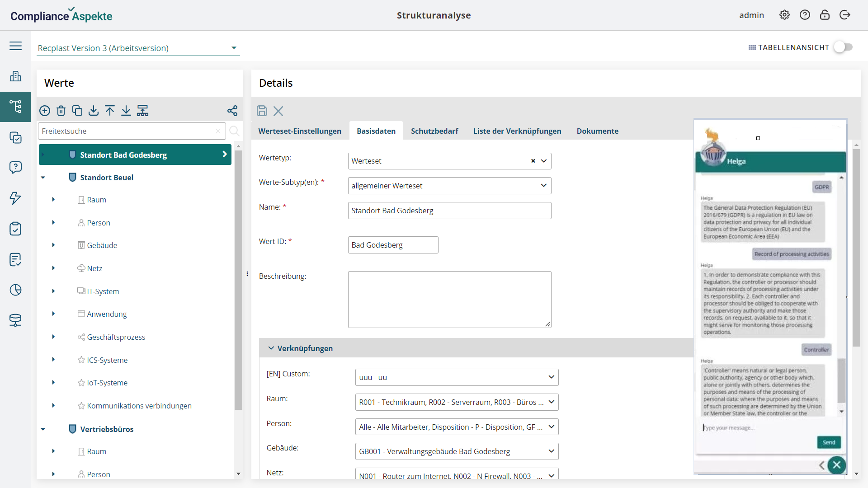The height and width of the screenshot is (488, 868).
Task: Collapse the Standort Beuel tree node
Action: [x=43, y=178]
